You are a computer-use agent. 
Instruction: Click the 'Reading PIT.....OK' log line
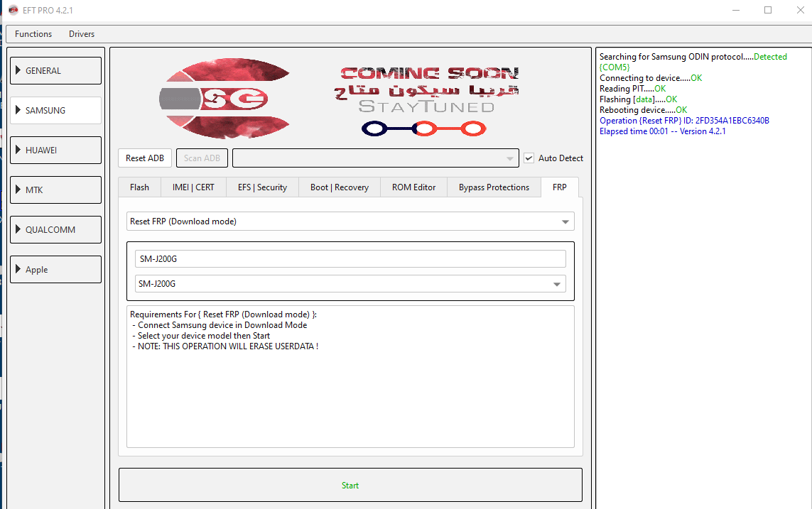point(633,89)
